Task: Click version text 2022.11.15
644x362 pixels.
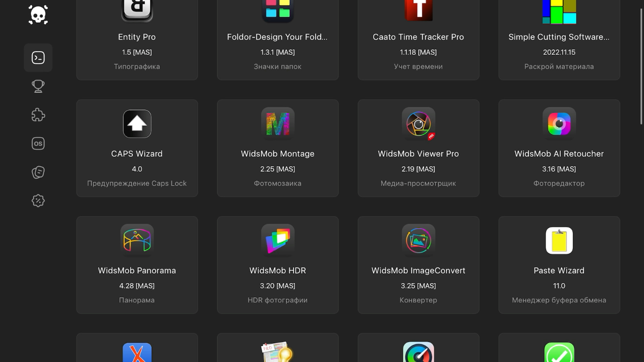Action: [x=559, y=52]
